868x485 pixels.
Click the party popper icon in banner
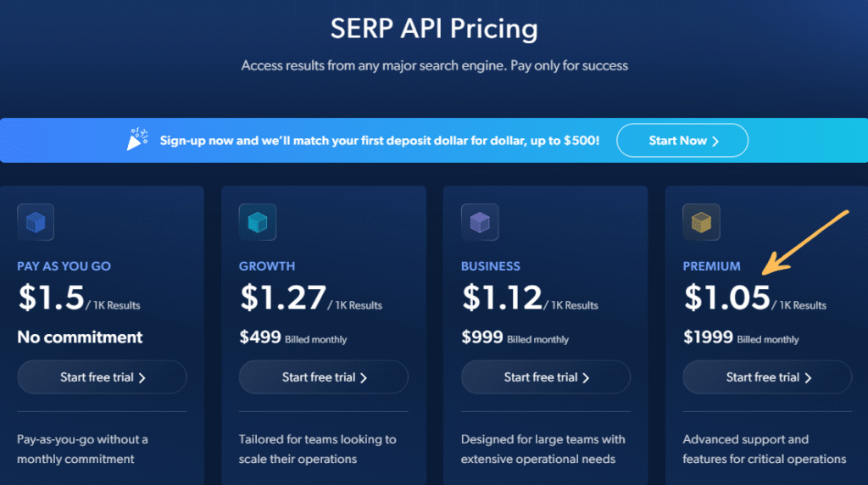tap(137, 140)
